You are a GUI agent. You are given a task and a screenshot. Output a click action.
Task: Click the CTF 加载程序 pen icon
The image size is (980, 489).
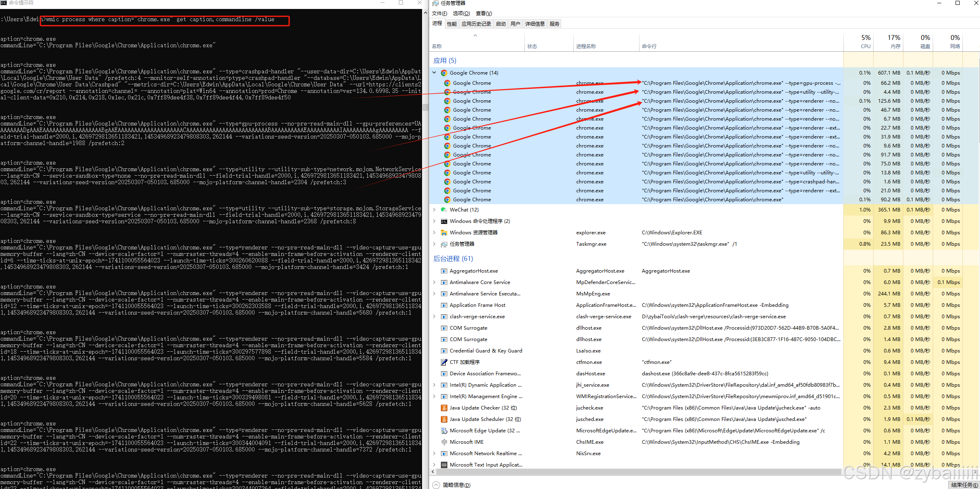(x=444, y=362)
